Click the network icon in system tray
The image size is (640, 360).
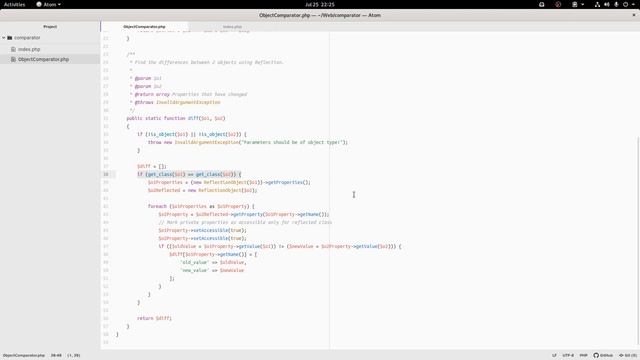click(x=597, y=4)
